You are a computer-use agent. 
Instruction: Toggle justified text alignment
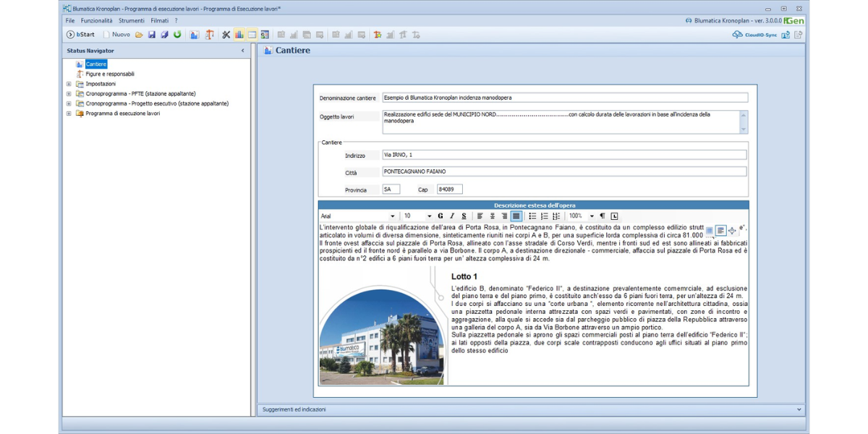pos(516,216)
